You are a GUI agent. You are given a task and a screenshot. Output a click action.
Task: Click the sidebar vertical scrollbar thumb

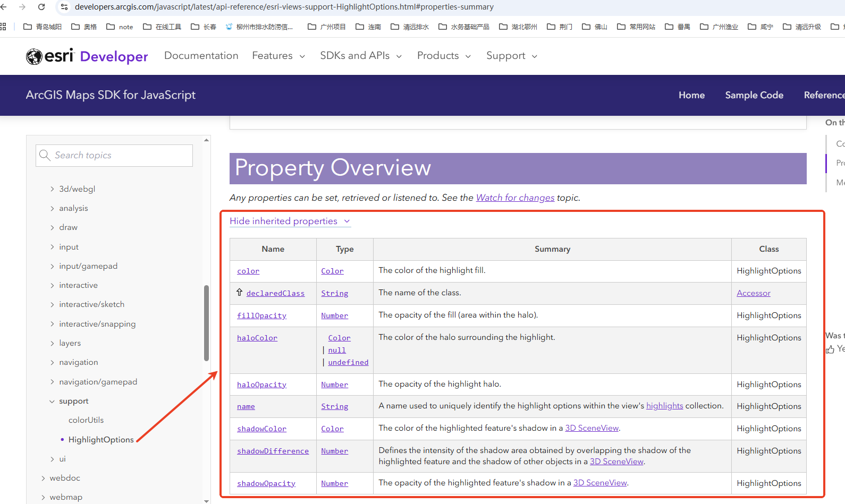(207, 323)
